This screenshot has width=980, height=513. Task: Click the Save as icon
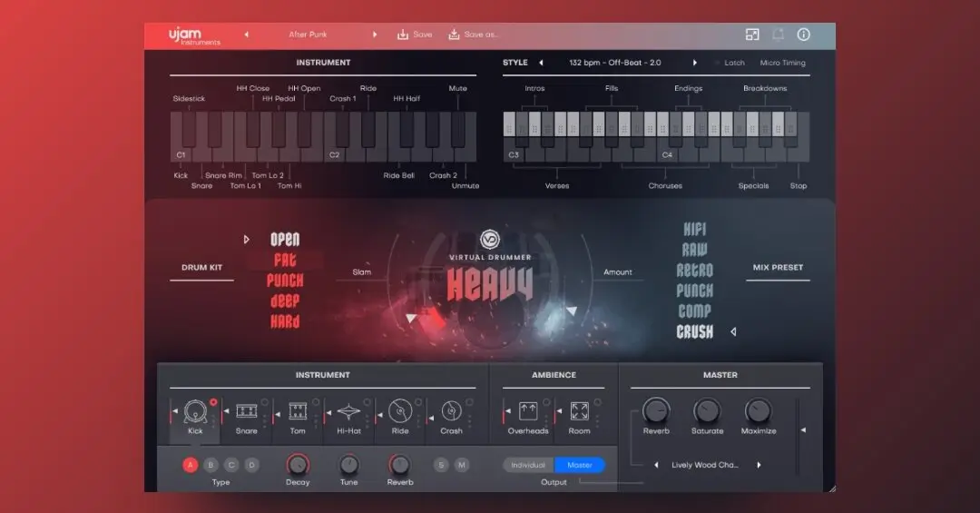pos(455,35)
